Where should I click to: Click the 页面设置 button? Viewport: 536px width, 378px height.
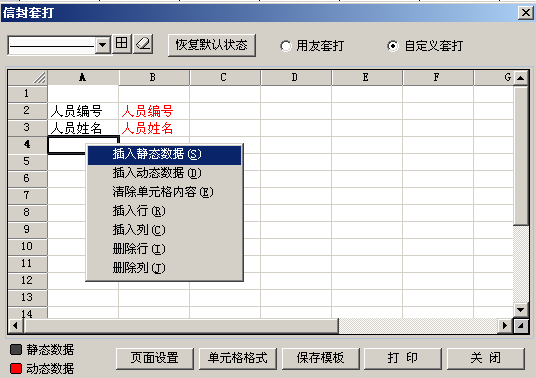click(155, 359)
